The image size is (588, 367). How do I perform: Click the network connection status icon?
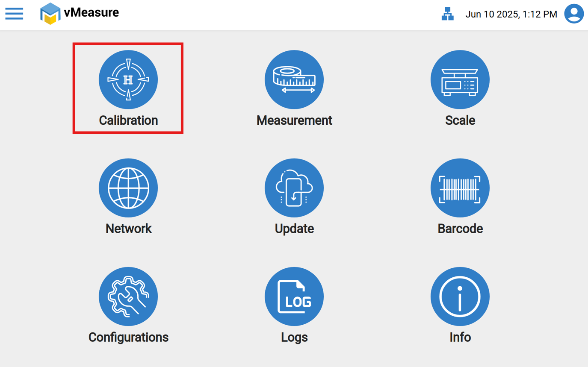click(447, 14)
